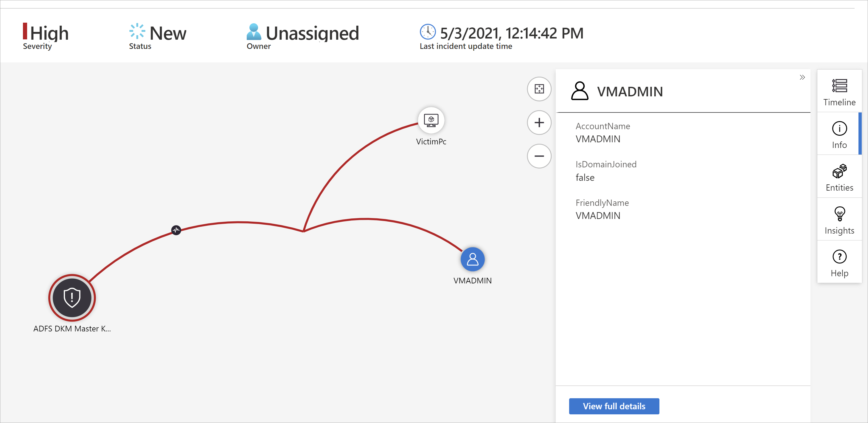View full details for VMADMIN
Screen dimensions: 868x423
pyautogui.click(x=614, y=406)
